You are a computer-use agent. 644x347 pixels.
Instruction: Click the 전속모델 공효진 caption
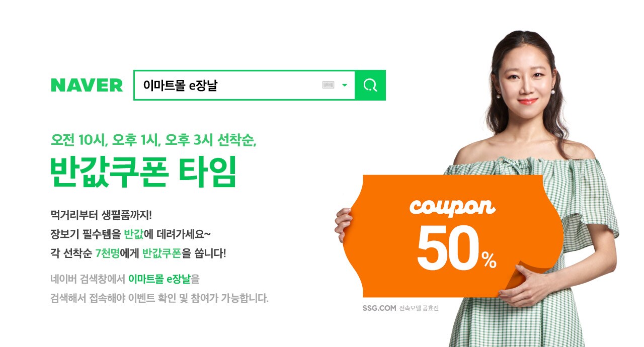pyautogui.click(x=419, y=308)
